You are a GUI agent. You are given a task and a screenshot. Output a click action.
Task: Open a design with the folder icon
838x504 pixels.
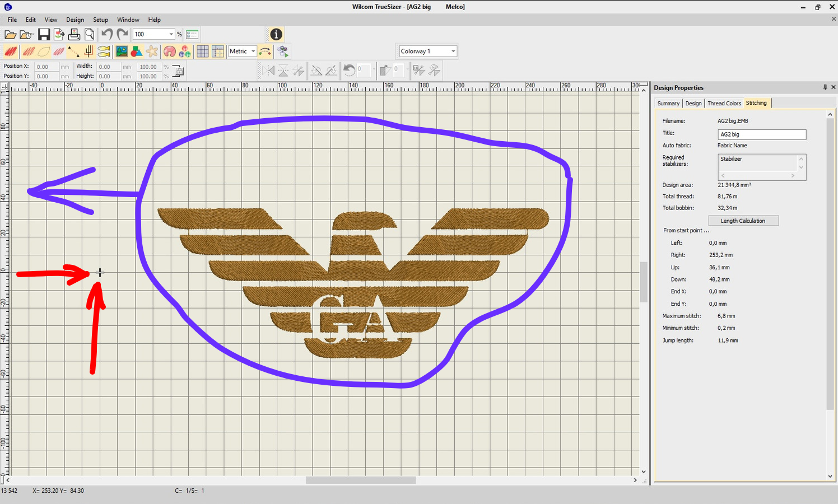point(10,34)
